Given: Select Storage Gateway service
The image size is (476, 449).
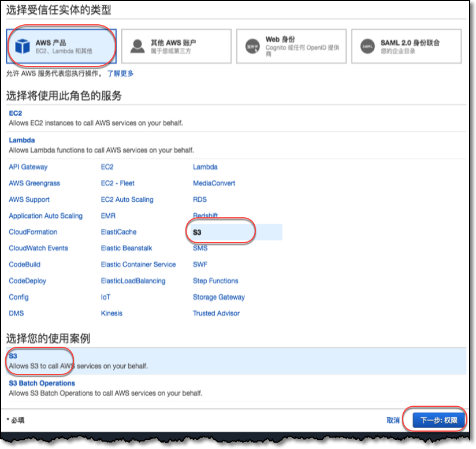Looking at the screenshot, I should (x=219, y=297).
